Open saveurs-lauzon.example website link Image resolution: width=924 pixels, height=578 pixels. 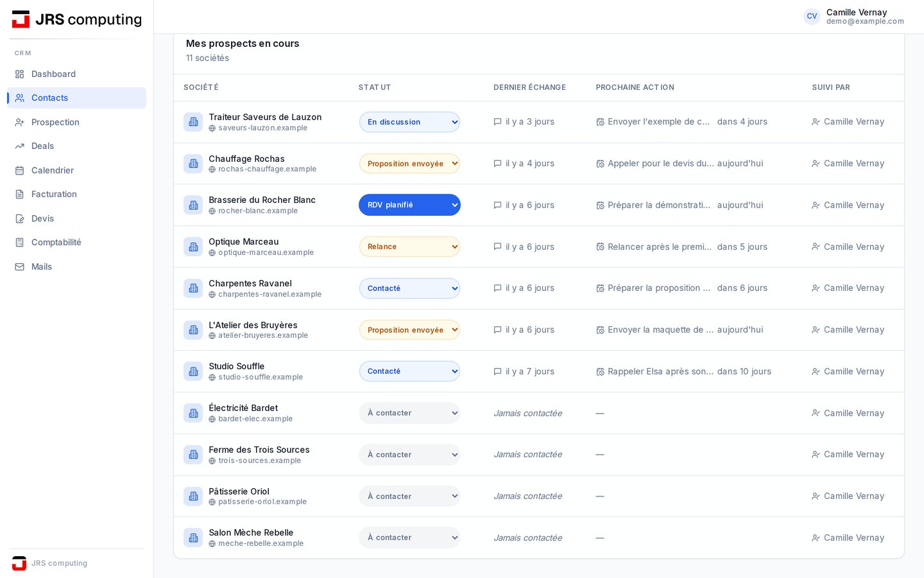tap(262, 128)
